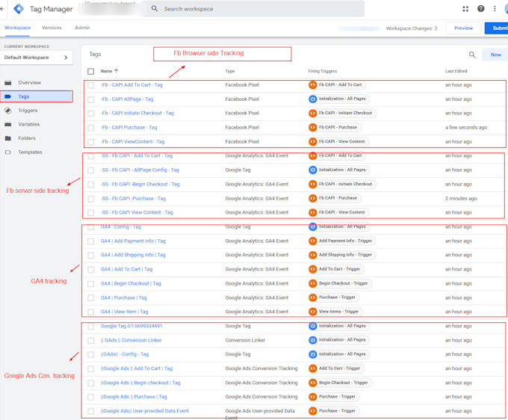Click trigger icon in GA4 Begin Chackout row
508x420 pixels.
coord(312,283)
